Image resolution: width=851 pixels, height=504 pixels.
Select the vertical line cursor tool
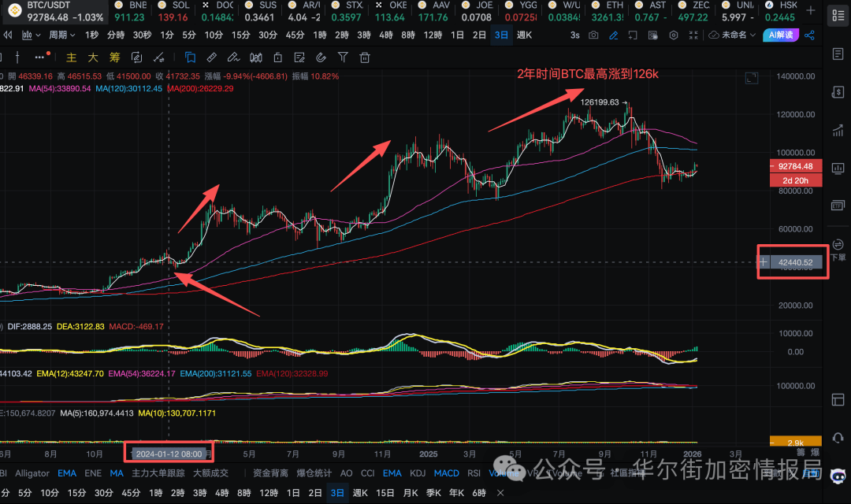(17, 57)
